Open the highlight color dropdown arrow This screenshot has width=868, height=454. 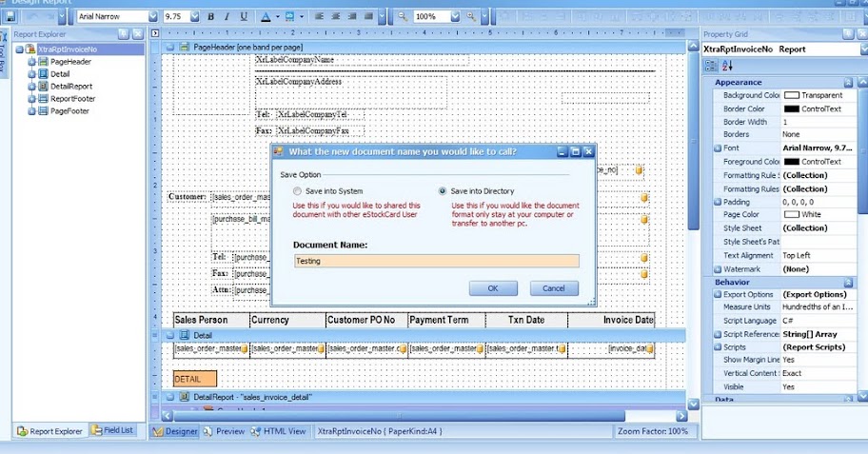tap(302, 16)
